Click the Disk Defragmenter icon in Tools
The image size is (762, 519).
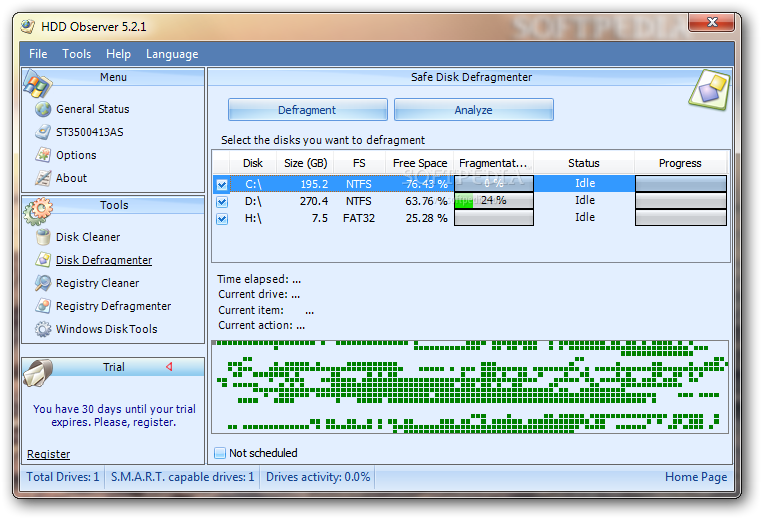pyautogui.click(x=43, y=260)
